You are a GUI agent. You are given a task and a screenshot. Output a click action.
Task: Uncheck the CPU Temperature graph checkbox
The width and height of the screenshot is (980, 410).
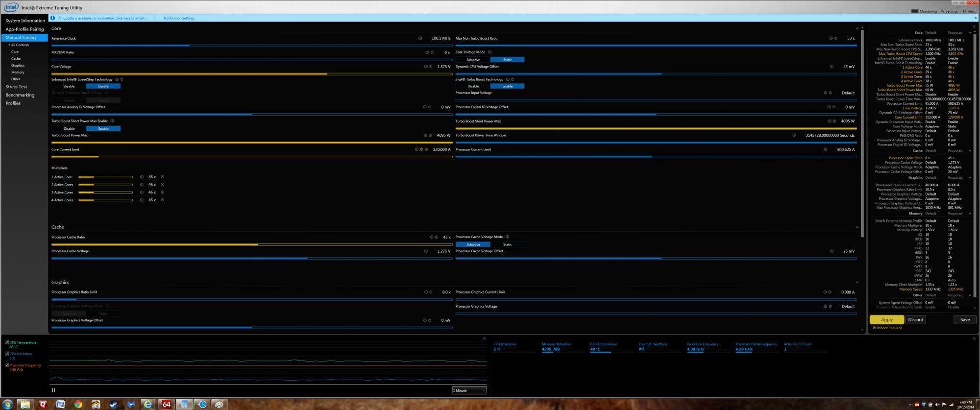pyautogui.click(x=7, y=342)
